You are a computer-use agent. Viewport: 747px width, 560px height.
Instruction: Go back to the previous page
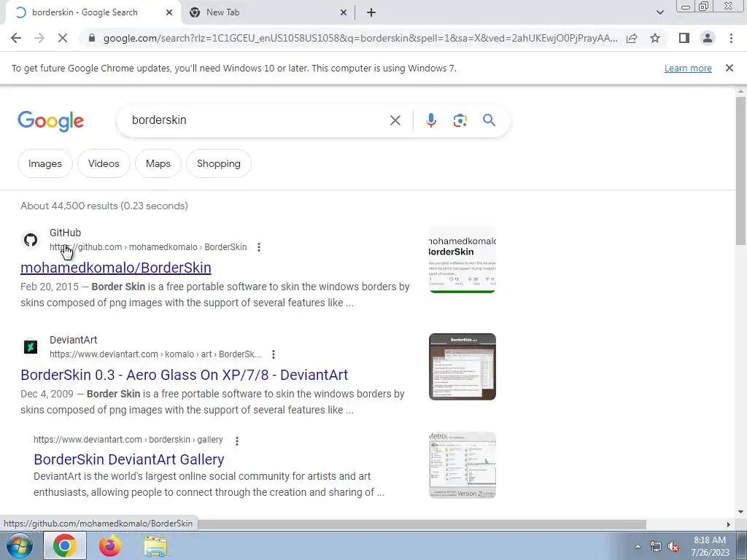(16, 38)
